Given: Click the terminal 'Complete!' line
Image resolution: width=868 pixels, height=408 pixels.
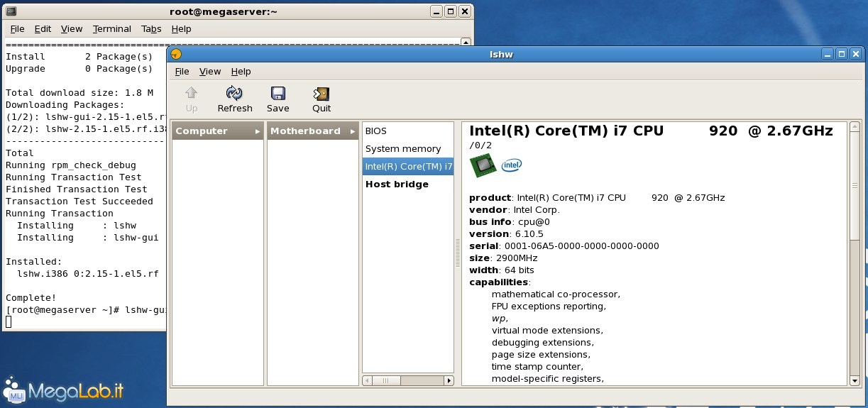Looking at the screenshot, I should coord(31,298).
